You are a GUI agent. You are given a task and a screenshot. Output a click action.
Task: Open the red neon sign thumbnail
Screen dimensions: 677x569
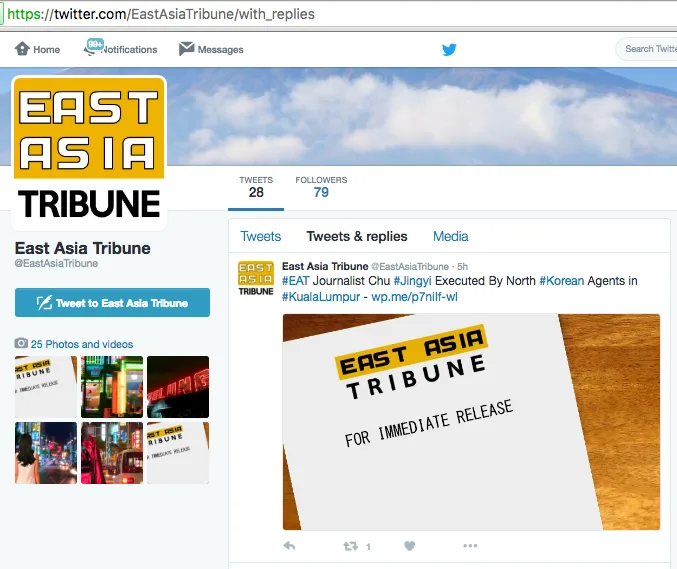178,387
